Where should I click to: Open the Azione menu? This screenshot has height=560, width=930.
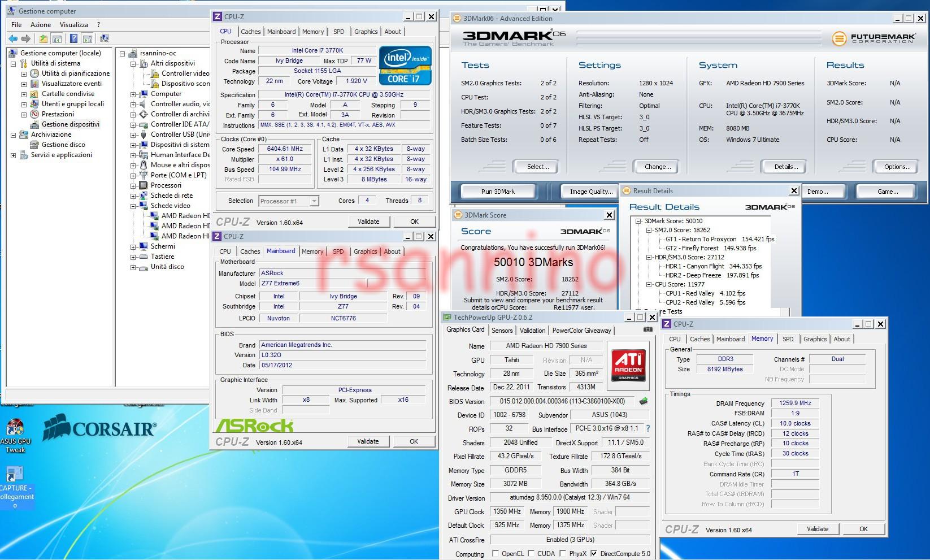point(41,25)
